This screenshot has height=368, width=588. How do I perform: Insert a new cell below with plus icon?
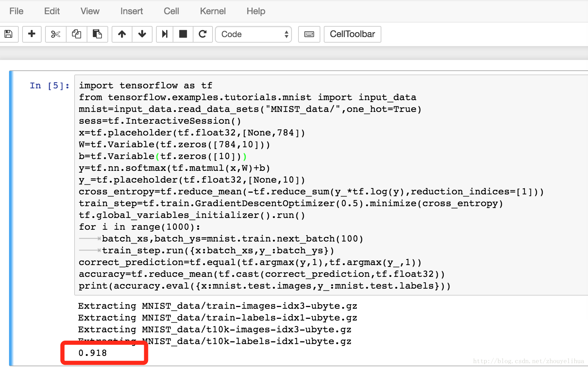click(32, 34)
